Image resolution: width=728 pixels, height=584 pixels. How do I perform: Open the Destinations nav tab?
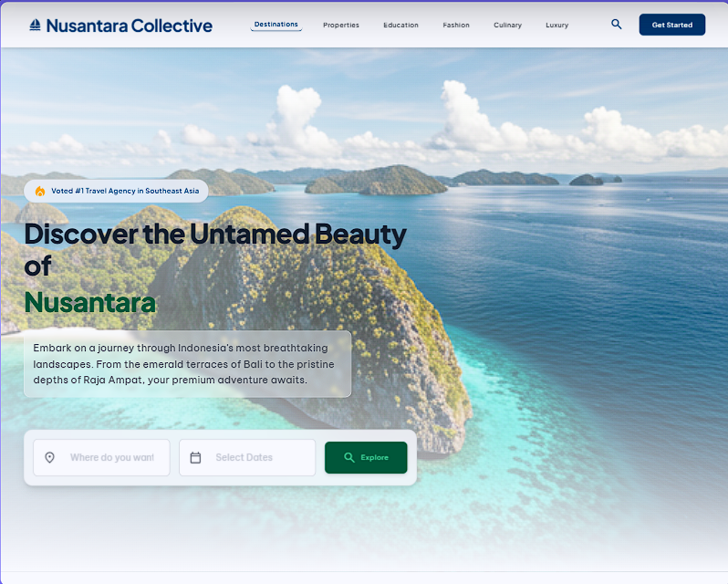coord(276,25)
